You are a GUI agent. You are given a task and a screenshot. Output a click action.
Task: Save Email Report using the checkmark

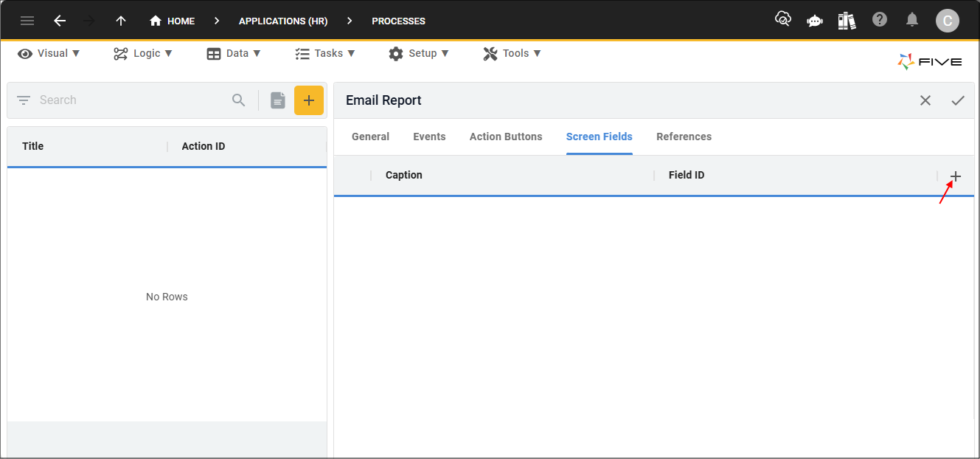click(x=958, y=100)
